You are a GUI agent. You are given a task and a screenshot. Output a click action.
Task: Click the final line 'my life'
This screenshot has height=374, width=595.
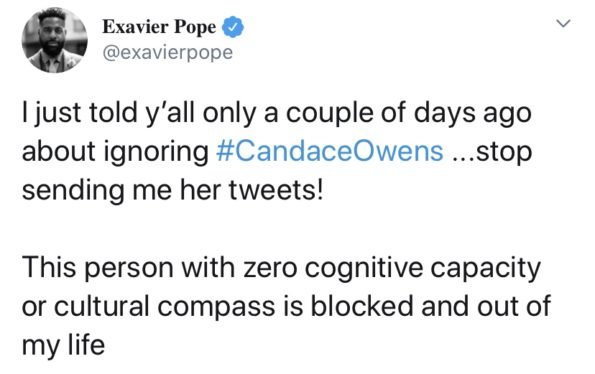pyautogui.click(x=63, y=345)
